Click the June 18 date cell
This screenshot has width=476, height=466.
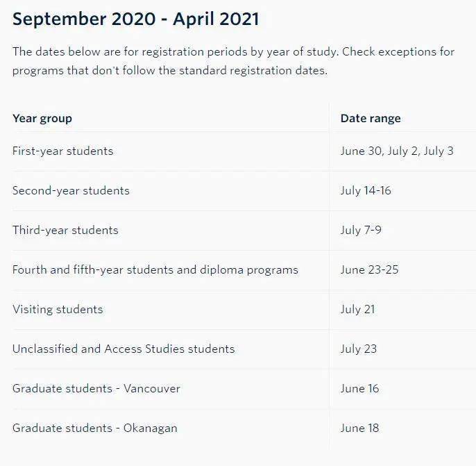[x=359, y=428]
